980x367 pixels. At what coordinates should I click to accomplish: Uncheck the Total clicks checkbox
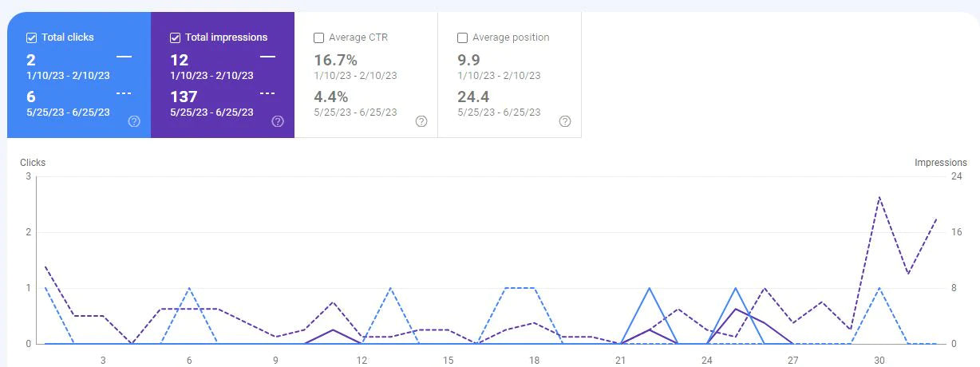[x=32, y=37]
